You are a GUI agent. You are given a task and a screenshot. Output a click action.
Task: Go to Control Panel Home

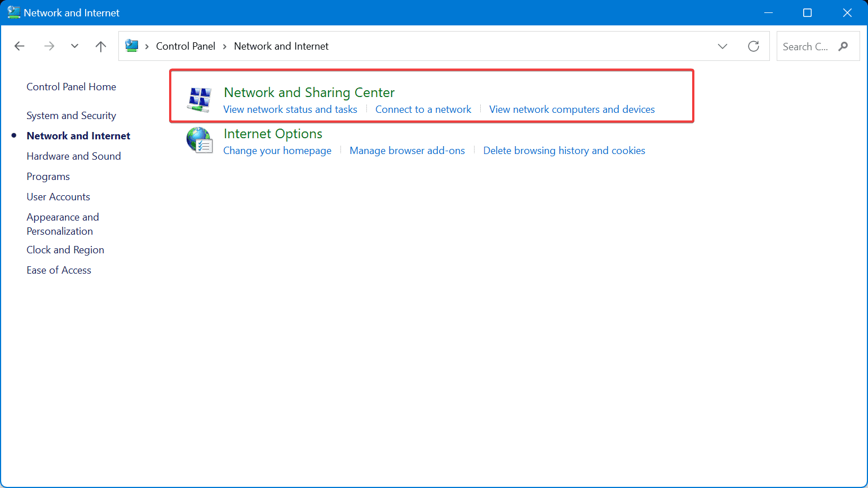point(72,87)
